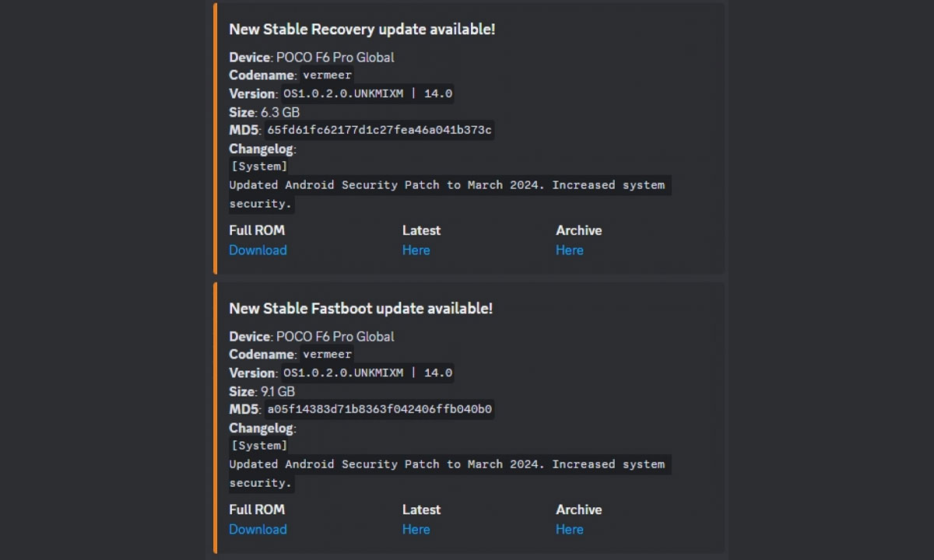The image size is (934, 560).
Task: Open the Fastboot update Archive Here link
Action: (569, 529)
